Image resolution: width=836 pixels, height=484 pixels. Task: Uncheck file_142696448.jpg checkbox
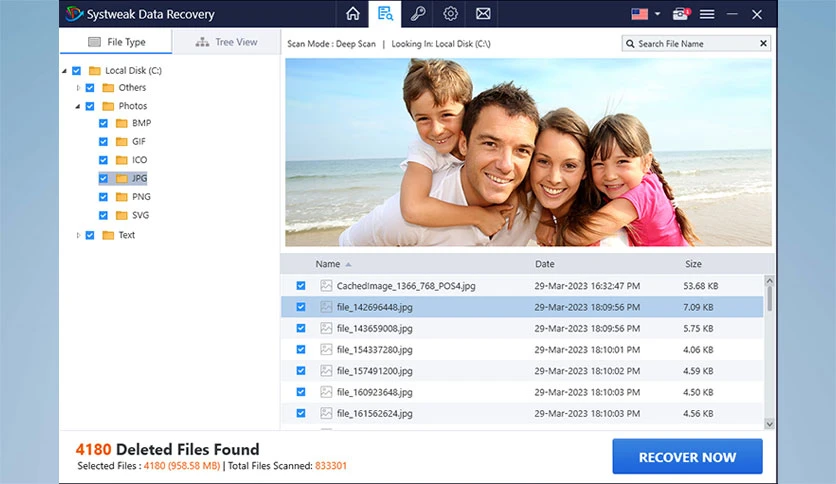pos(301,307)
